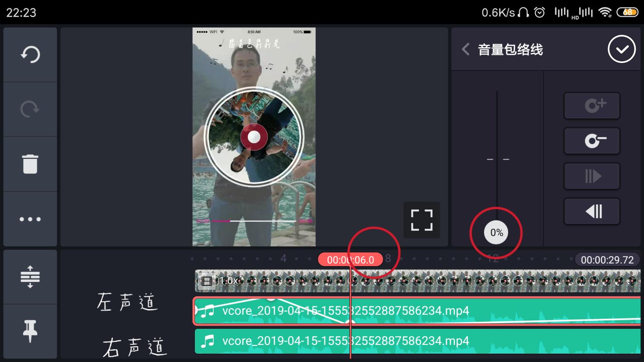Go back from 音量包络线 panel
The height and width of the screenshot is (362, 644).
tap(465, 49)
